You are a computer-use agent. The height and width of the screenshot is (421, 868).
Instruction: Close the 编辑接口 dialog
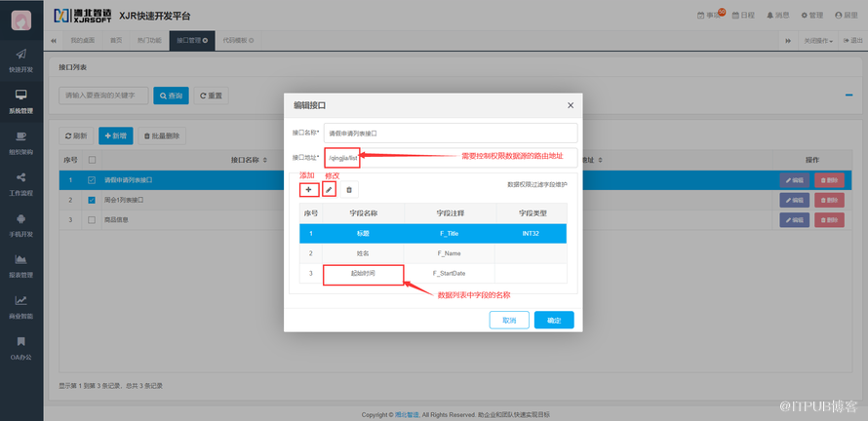(571, 105)
